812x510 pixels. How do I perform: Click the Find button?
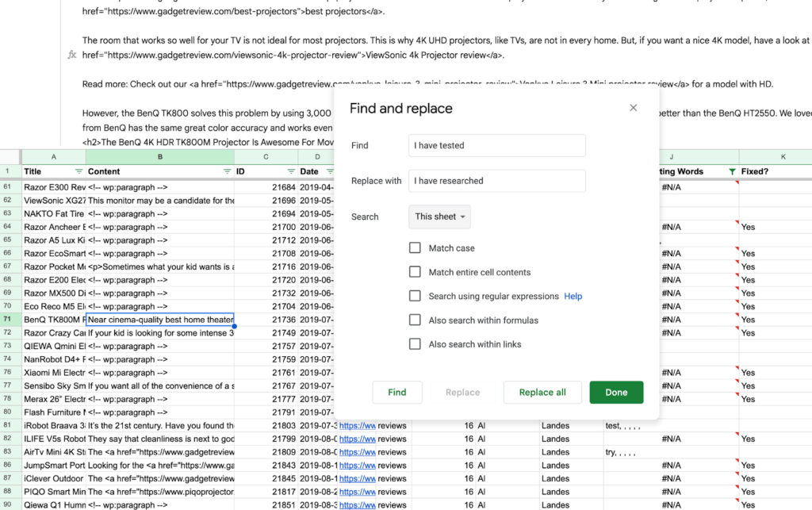397,393
